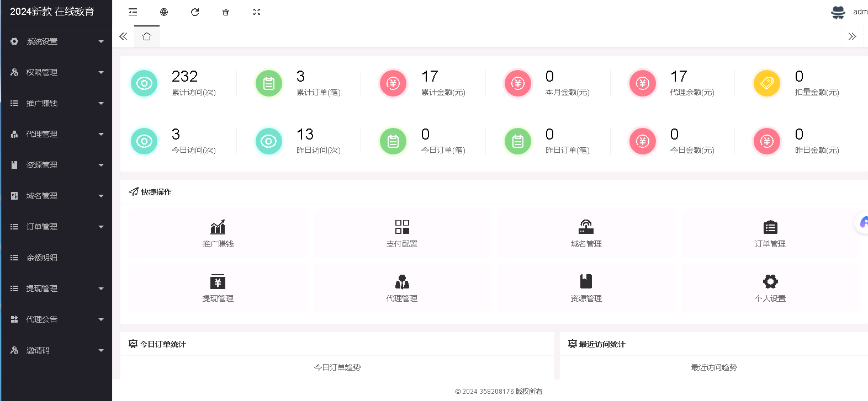Select the home tab
Viewport: 868px width, 401px height.
click(x=146, y=37)
